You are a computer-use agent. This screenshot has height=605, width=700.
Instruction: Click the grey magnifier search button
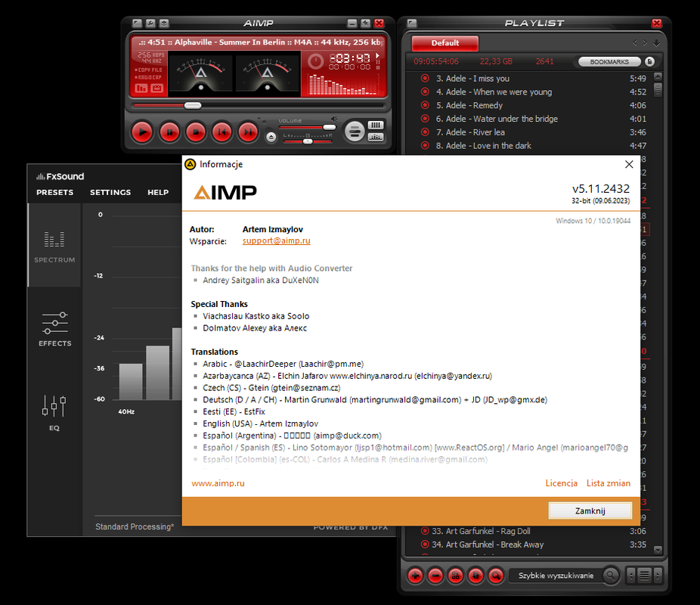pos(610,576)
